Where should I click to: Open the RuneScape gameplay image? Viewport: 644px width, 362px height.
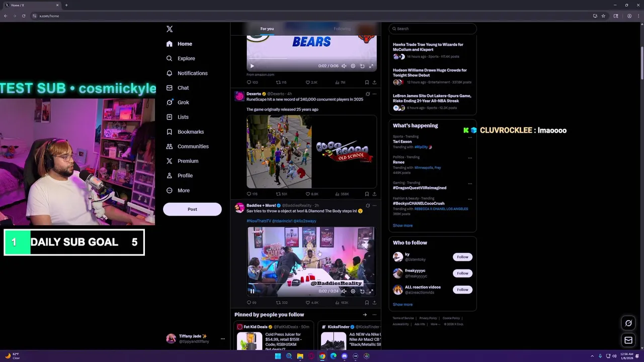click(279, 151)
